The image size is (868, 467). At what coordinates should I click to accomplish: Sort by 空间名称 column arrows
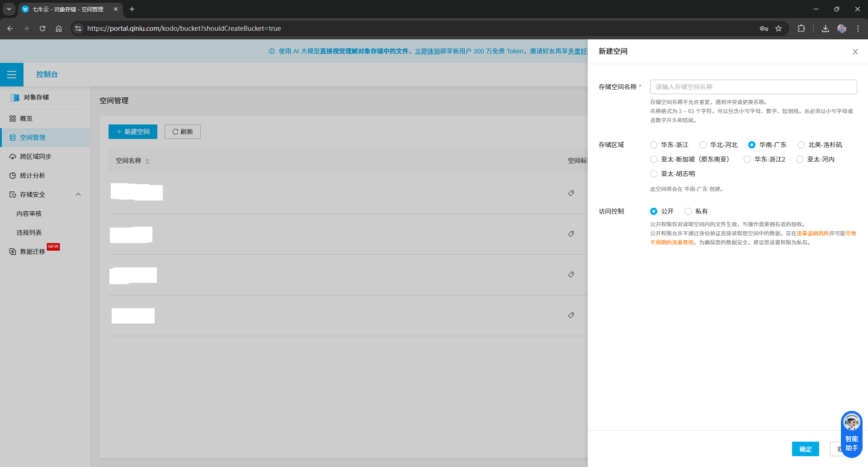147,161
